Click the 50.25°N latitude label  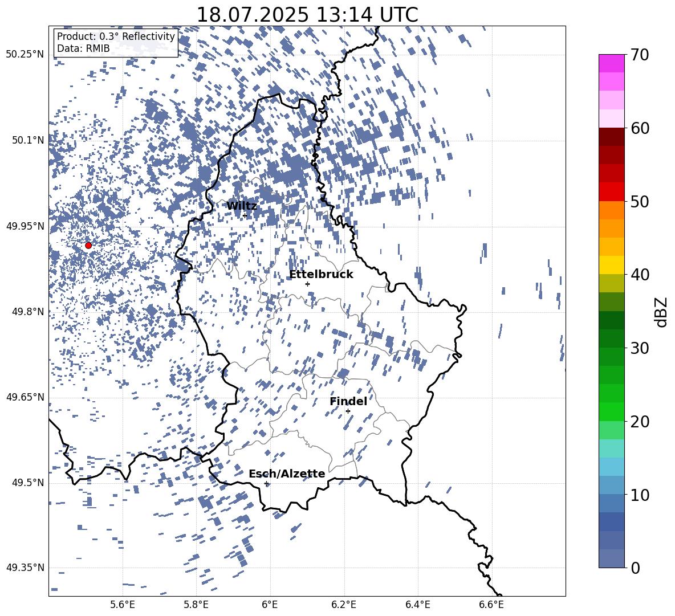coord(25,55)
